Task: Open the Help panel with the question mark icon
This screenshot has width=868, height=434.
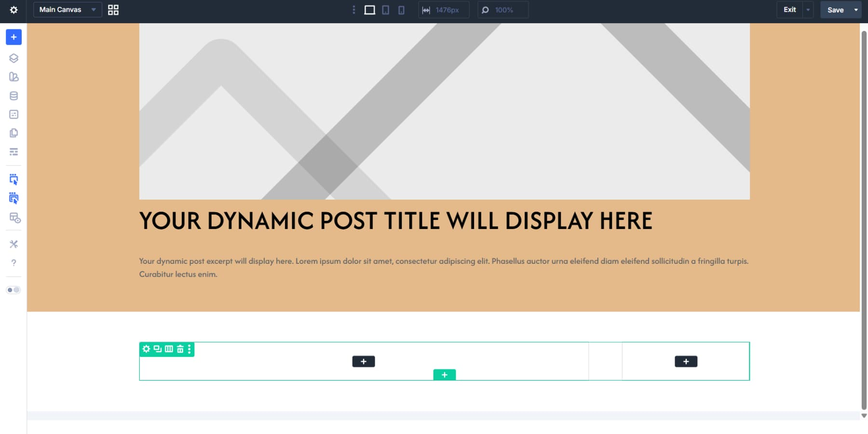Action: [x=14, y=263]
